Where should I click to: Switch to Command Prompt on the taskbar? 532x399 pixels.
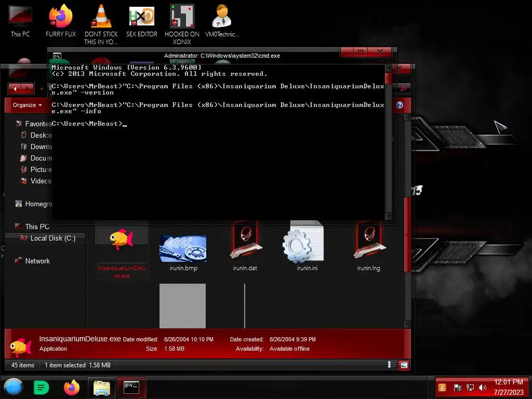coord(131,388)
